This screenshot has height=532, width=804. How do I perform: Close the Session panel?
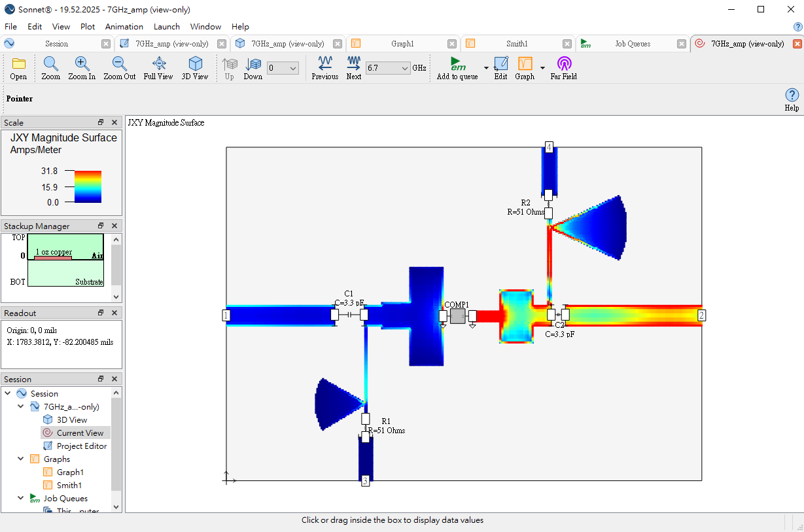(114, 379)
